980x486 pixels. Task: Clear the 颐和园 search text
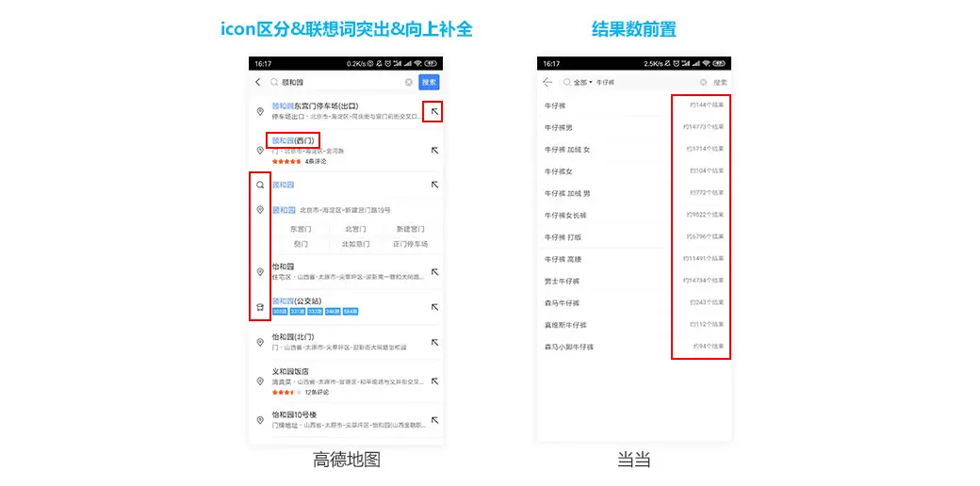tap(408, 83)
